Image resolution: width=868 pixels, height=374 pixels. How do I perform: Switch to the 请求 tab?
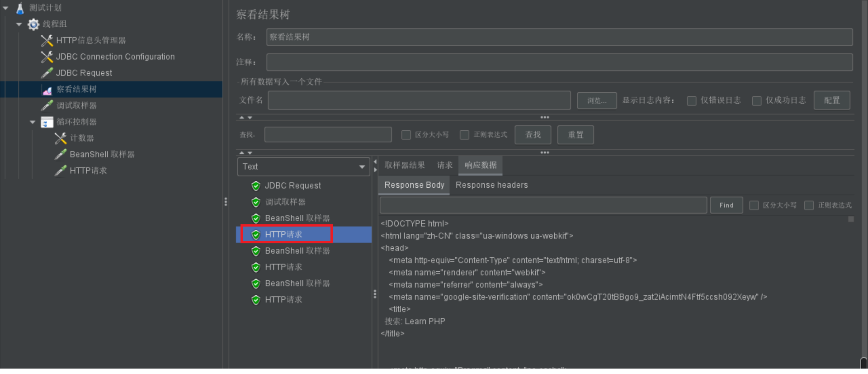click(x=445, y=166)
